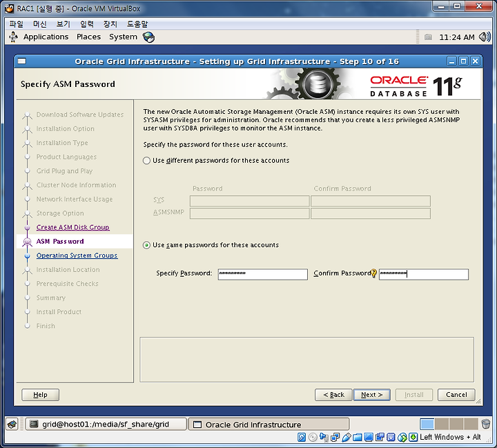Screen dimensions: 497x448
Task: Select ASM Password step in sidebar
Action: coord(60,242)
